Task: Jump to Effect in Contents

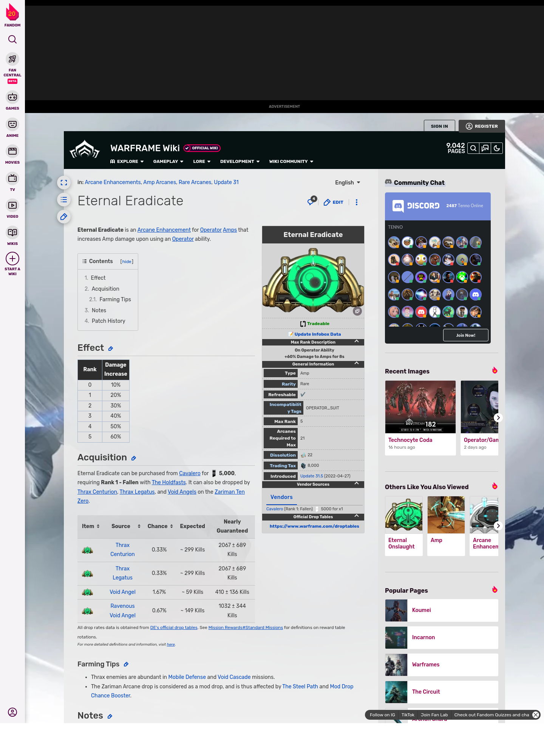Action: click(x=98, y=278)
